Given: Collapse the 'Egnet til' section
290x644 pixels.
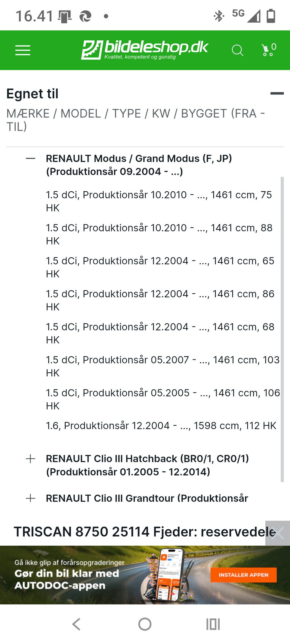Looking at the screenshot, I should coord(277,94).
